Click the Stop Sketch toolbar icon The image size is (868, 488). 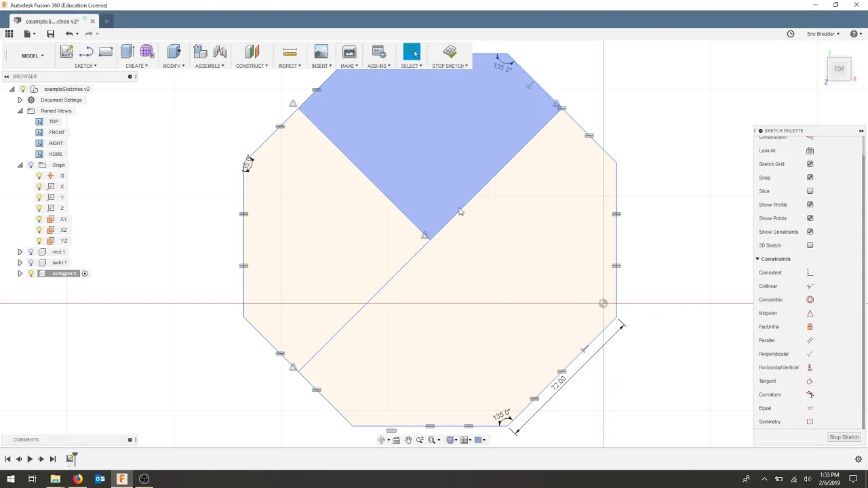point(450,52)
